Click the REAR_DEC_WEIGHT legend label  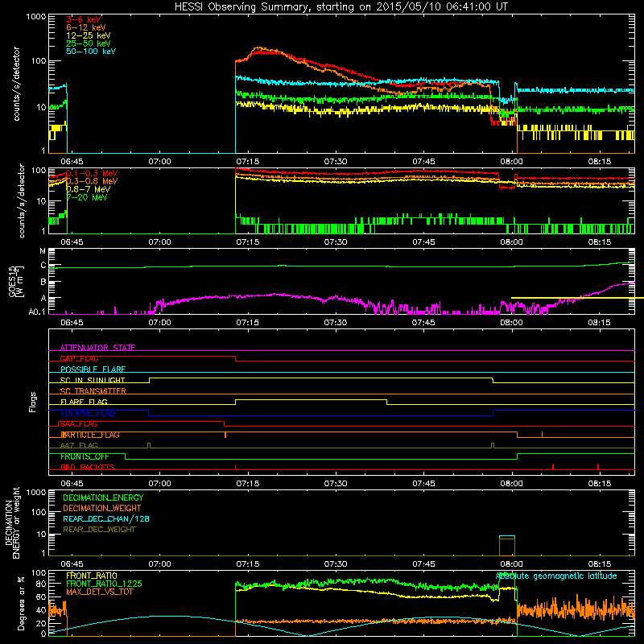tap(99, 530)
